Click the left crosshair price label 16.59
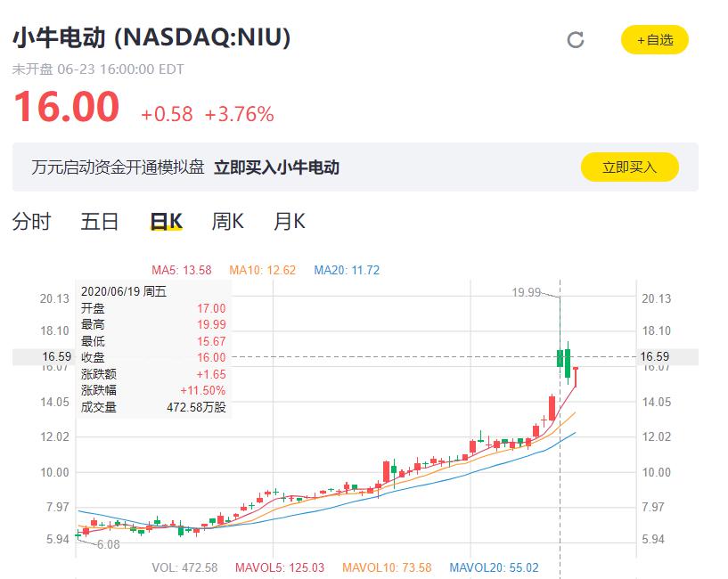The width and height of the screenshot is (728, 579). tap(57, 356)
